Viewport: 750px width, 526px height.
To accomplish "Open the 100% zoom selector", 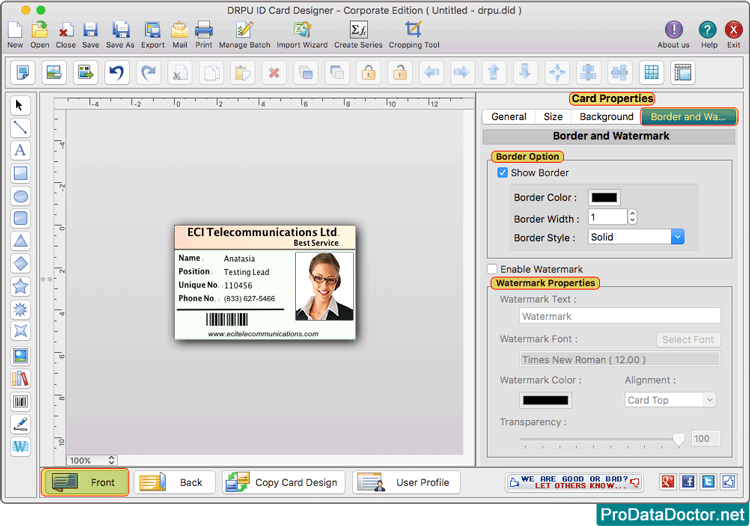I will 92,460.
